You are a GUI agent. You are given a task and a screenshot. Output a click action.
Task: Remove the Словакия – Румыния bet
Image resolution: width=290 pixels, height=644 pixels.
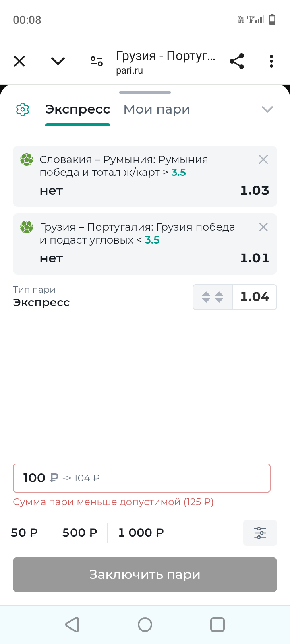[x=263, y=160]
